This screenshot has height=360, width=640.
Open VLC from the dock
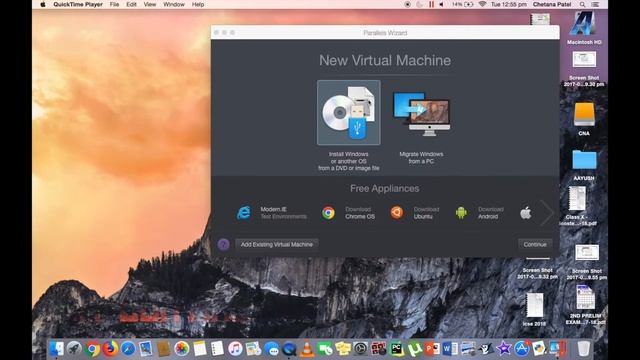(307, 349)
